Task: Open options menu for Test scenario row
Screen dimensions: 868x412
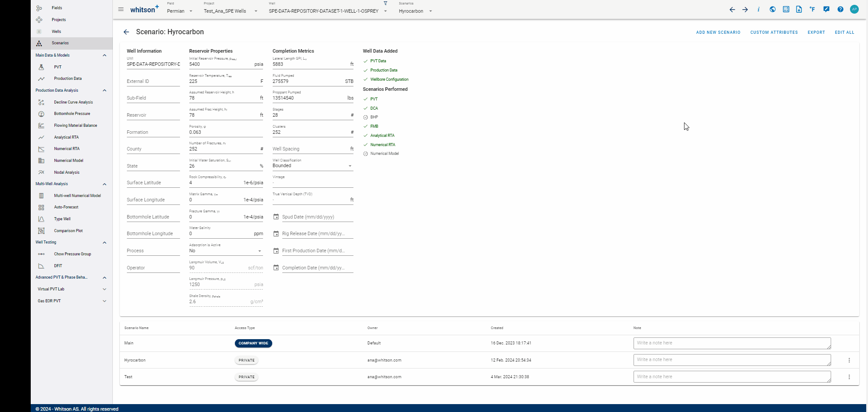Action: click(x=849, y=377)
